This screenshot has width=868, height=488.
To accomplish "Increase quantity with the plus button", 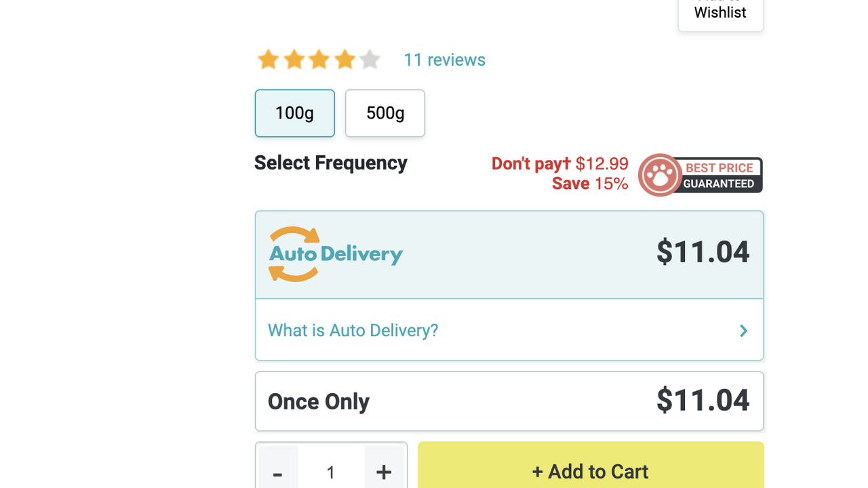I will pyautogui.click(x=384, y=472).
